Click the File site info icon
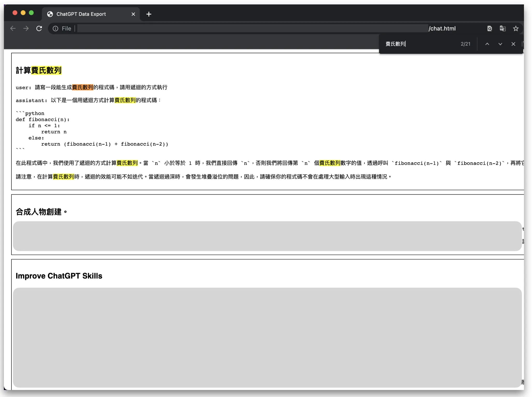This screenshot has width=532, height=397. 55,29
